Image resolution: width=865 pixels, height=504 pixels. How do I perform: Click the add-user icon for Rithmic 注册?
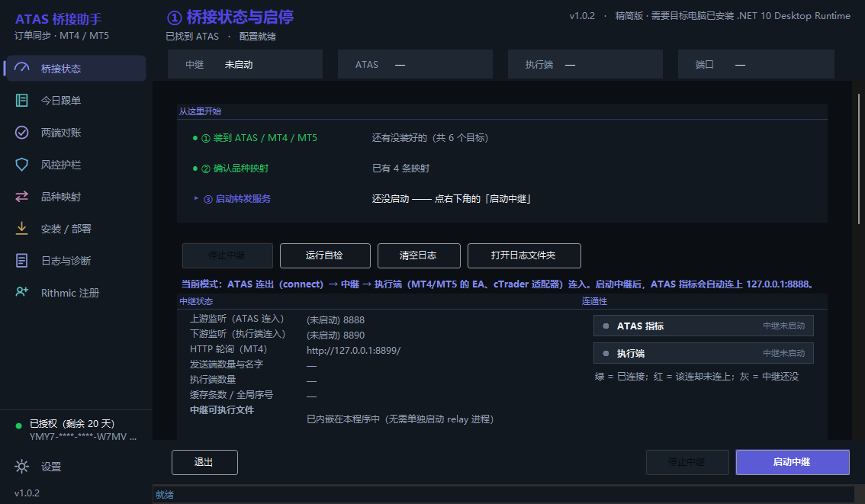pos(21,292)
